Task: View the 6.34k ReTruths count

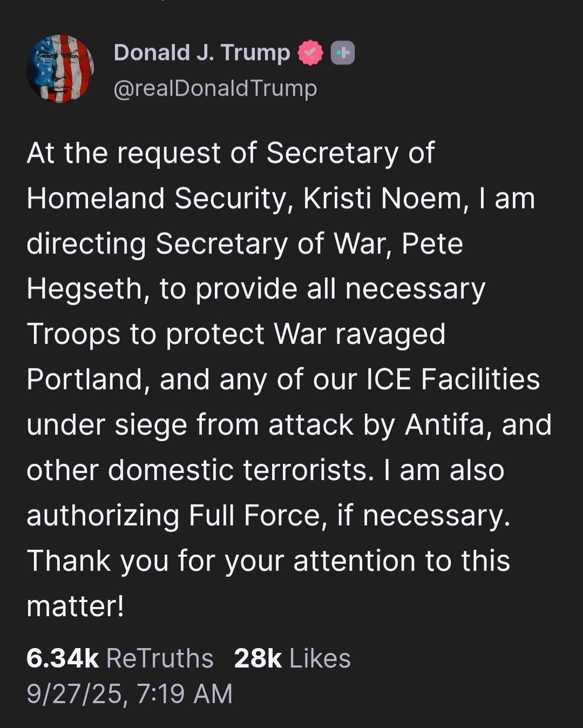Action: pyautogui.click(x=62, y=658)
